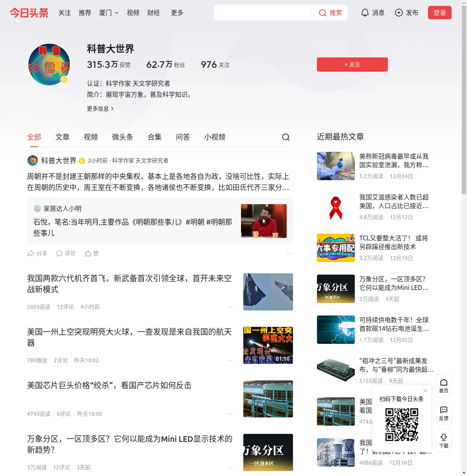The image size is (467, 476).
Task: Click 家居达人小明 avatar in quoted post
Action: [37, 208]
